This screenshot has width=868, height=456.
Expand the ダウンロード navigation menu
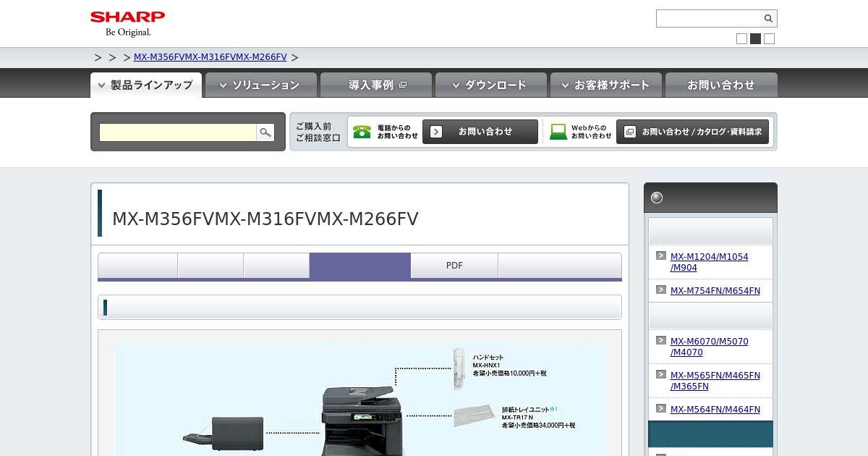(490, 85)
